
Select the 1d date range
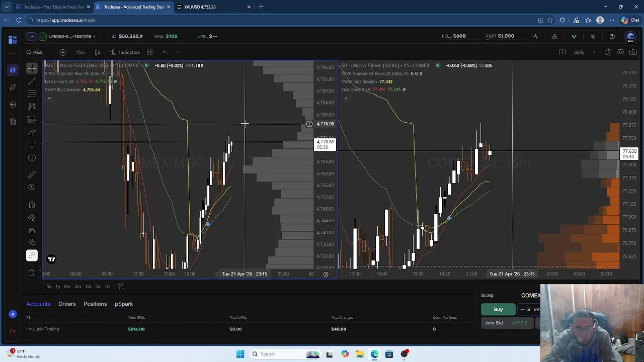(x=107, y=286)
